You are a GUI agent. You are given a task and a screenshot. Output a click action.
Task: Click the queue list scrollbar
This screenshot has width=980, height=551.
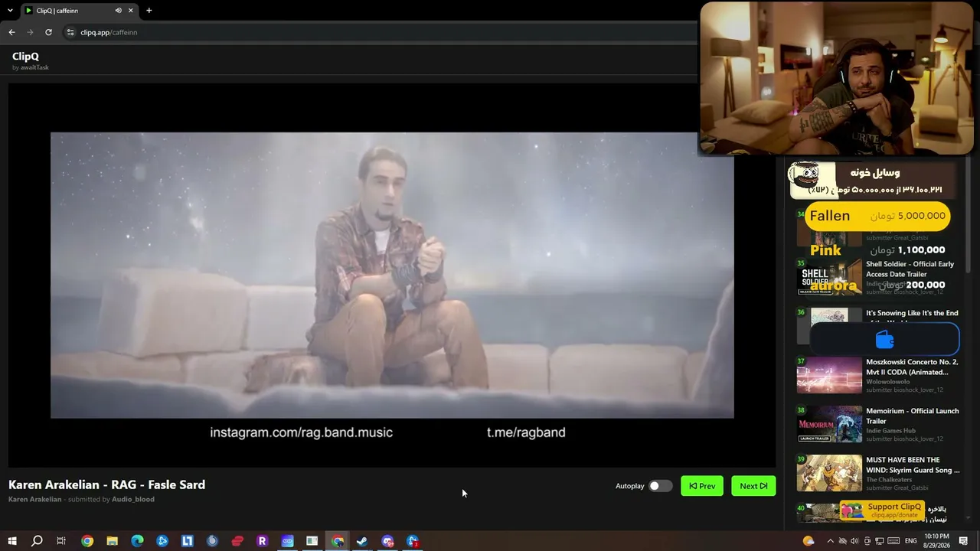(968, 214)
